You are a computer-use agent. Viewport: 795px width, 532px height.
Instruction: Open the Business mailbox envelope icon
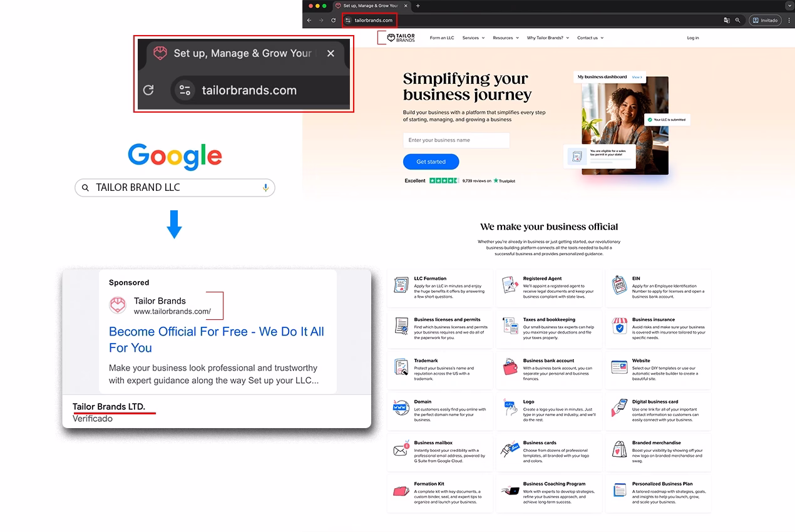[x=401, y=451]
